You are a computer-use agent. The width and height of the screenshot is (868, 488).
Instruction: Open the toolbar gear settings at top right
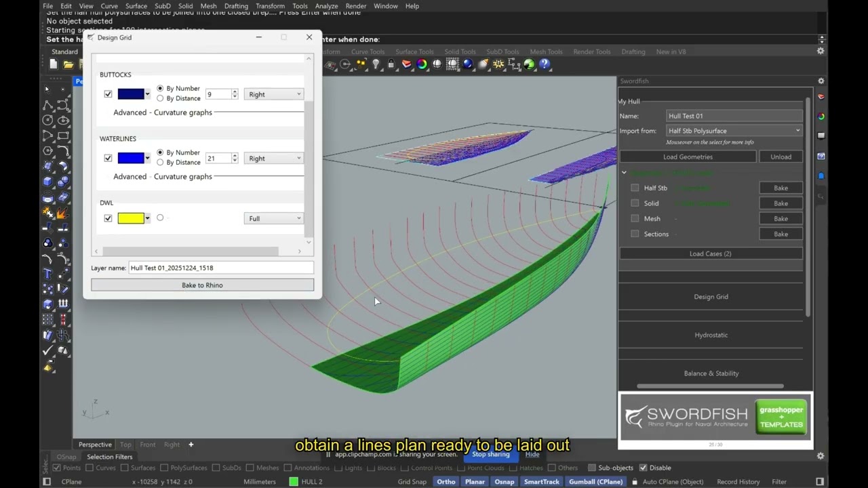(x=821, y=52)
